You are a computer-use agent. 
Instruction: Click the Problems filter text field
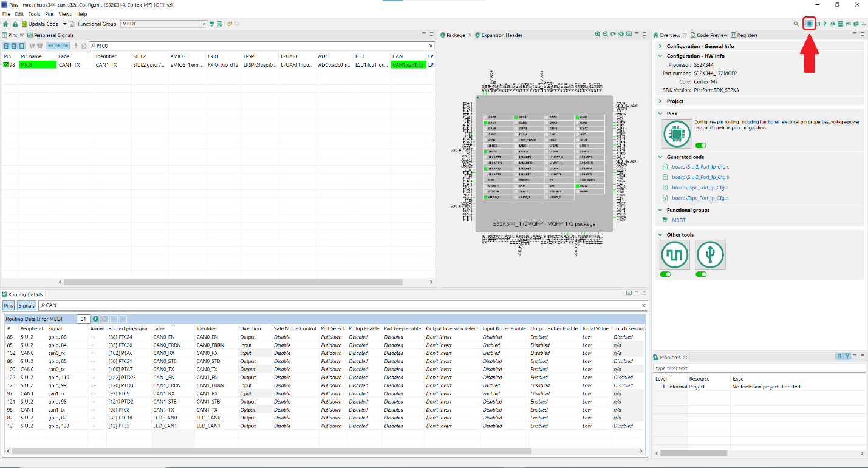(759, 368)
